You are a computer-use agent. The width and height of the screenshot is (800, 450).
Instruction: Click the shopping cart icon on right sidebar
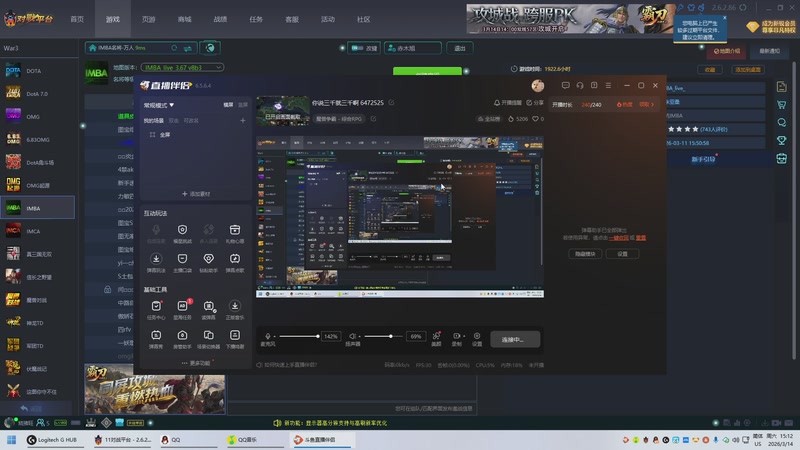pyautogui.click(x=781, y=105)
